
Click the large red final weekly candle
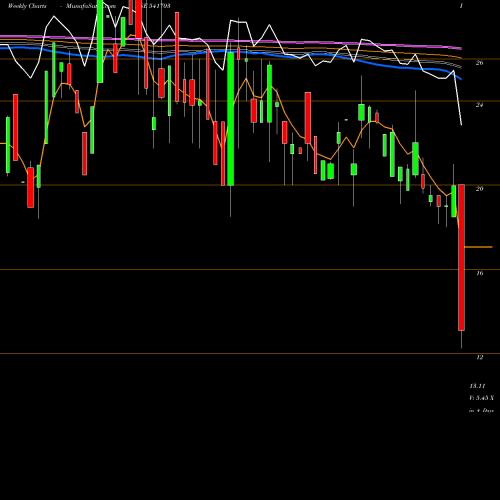click(x=461, y=257)
